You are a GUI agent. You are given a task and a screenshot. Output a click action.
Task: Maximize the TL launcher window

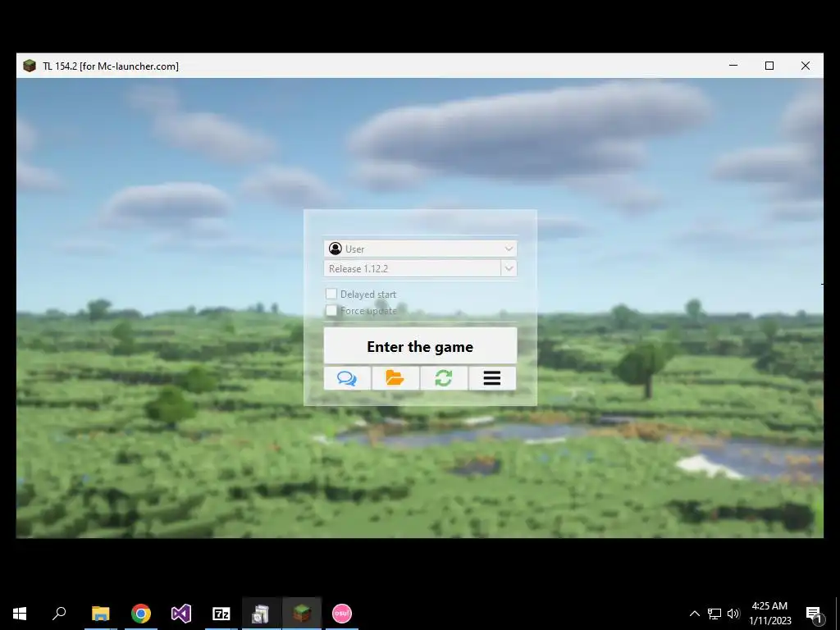pyautogui.click(x=769, y=66)
